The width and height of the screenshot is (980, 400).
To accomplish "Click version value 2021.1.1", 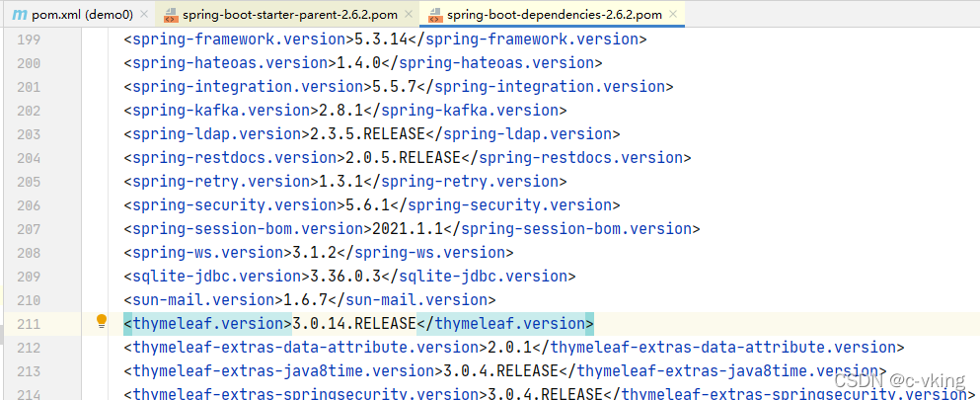I will [408, 229].
